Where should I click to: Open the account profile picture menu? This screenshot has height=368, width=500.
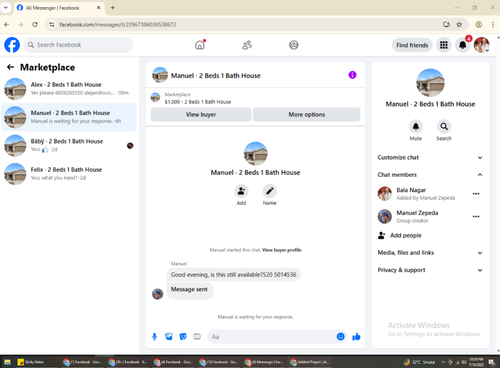coord(482,45)
